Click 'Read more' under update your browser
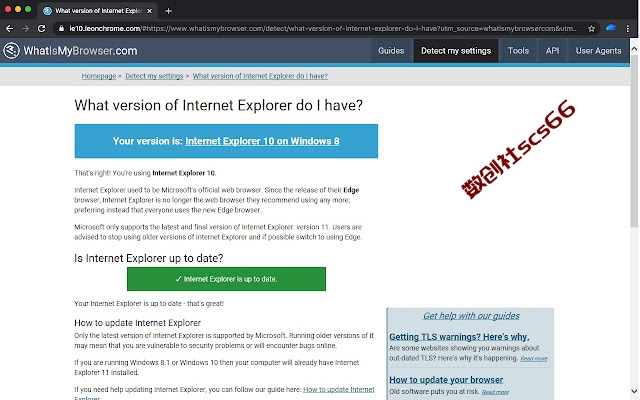Viewport: 640px width, 400px height. pos(495,392)
